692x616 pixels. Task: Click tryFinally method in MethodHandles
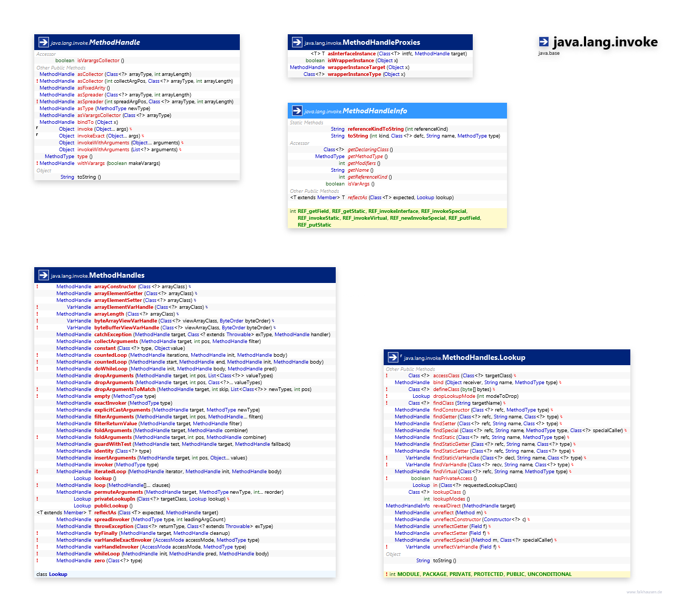[x=106, y=533]
